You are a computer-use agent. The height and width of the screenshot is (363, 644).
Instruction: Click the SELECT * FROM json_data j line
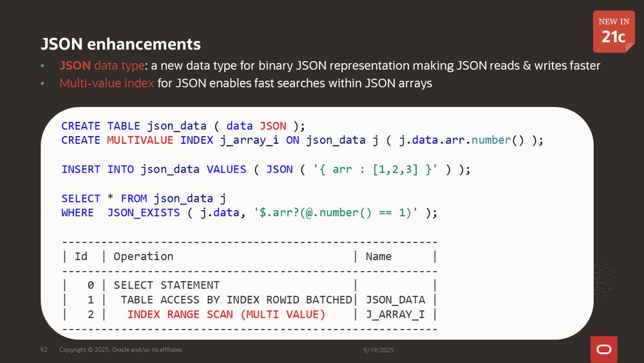pyautogui.click(x=144, y=199)
